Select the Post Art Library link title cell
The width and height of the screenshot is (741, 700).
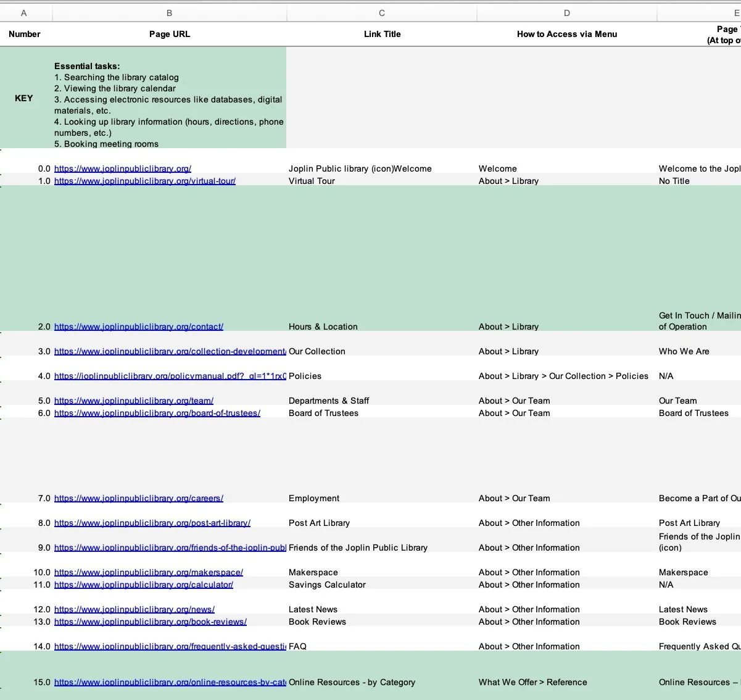381,515
